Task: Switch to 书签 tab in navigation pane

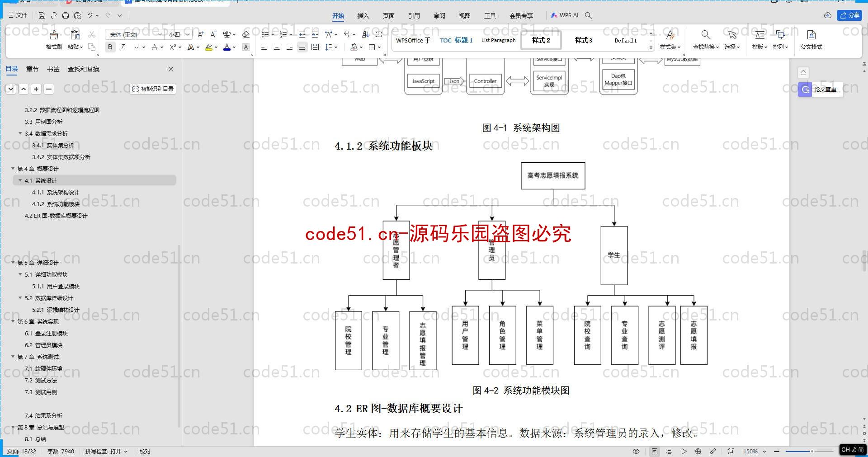Action: 53,69
